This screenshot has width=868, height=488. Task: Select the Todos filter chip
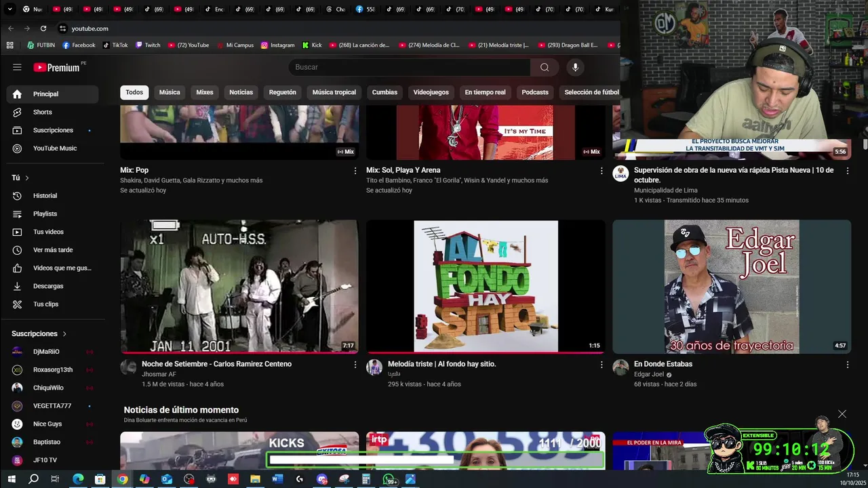coord(134,92)
